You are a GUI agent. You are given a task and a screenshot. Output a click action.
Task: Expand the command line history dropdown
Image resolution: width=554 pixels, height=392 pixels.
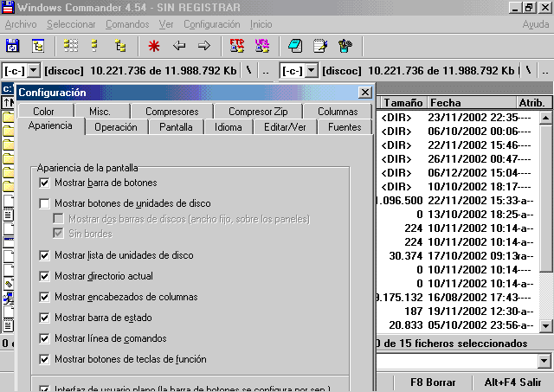click(544, 361)
